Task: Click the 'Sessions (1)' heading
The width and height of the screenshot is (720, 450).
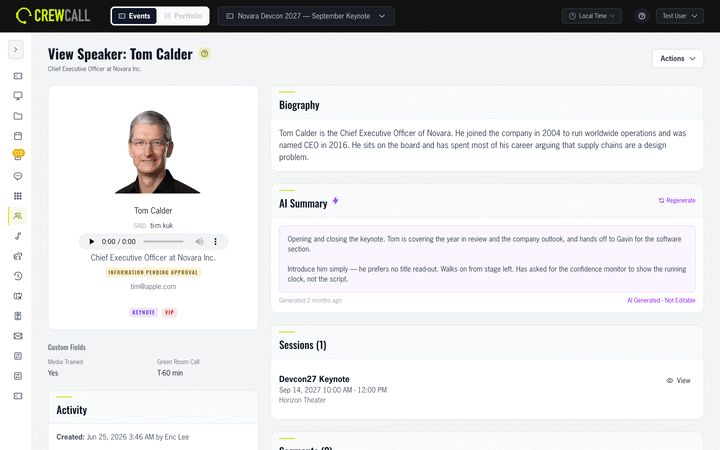Action: [303, 345]
